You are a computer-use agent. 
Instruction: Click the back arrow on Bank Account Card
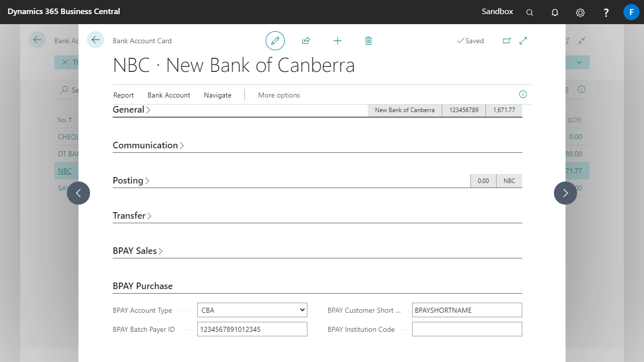96,40
